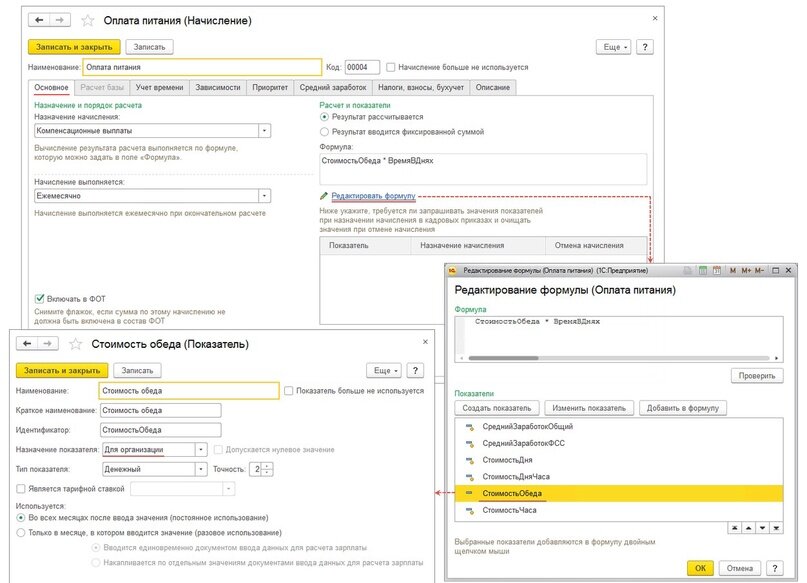This screenshot has height=583, width=807.
Task: Click icon of СтоимостьДня indicator
Action: (469, 460)
